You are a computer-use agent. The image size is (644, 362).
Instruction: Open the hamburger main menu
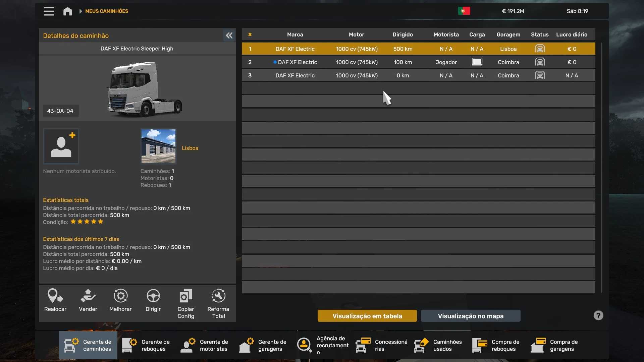coord(49,11)
